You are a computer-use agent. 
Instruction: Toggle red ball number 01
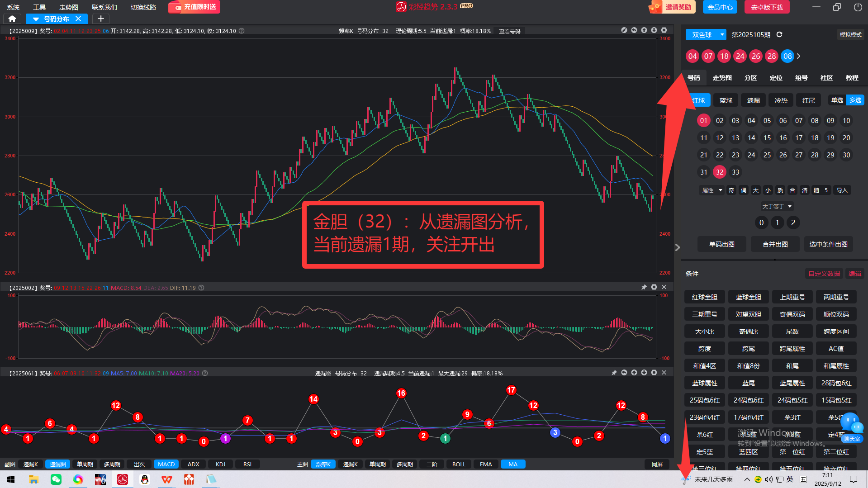(x=704, y=120)
